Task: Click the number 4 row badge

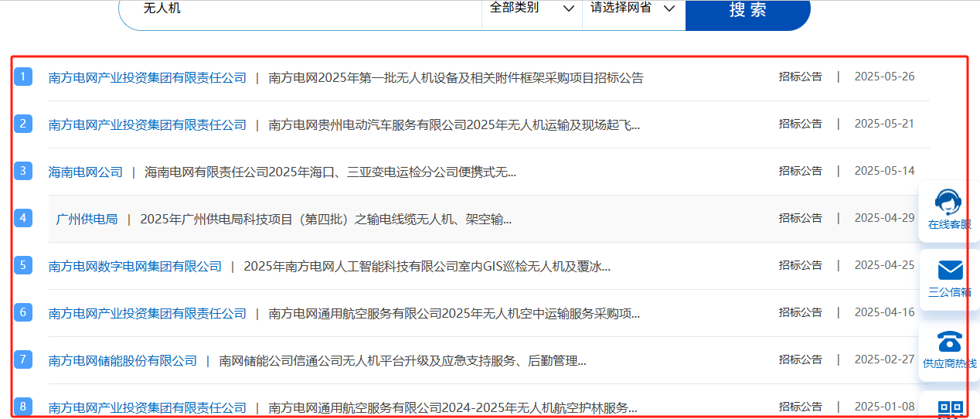Action: tap(23, 218)
